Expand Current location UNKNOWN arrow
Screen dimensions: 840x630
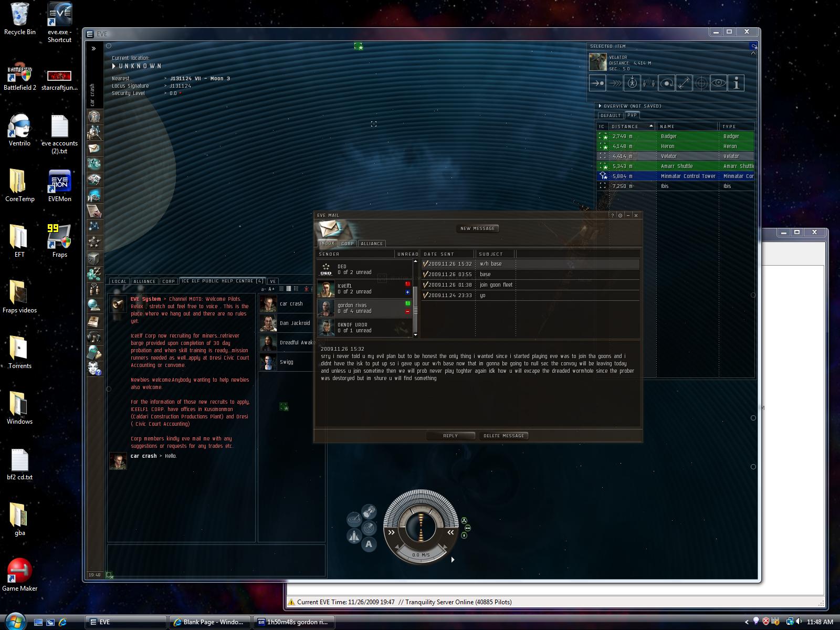click(114, 66)
